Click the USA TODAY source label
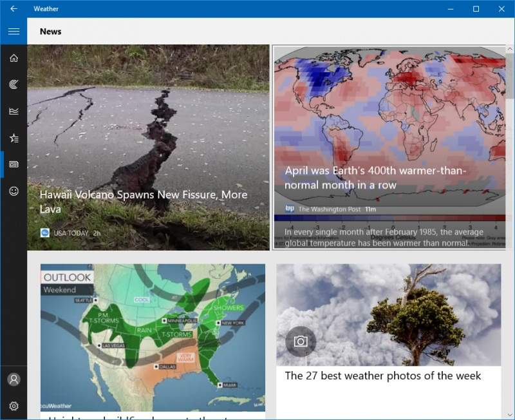This screenshot has width=515, height=420. click(71, 233)
